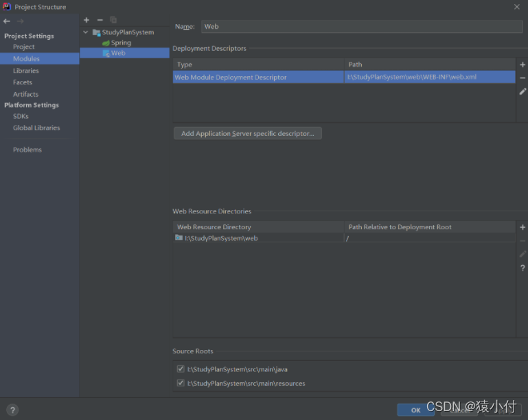The image size is (528, 420).
Task: Open help for Web Resource Directories
Action: (x=523, y=268)
